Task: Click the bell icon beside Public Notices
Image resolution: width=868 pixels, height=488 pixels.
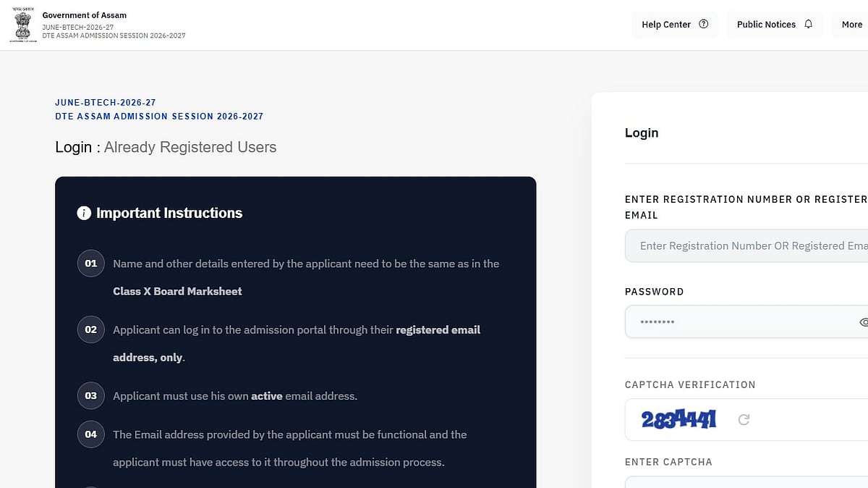Action: (809, 25)
